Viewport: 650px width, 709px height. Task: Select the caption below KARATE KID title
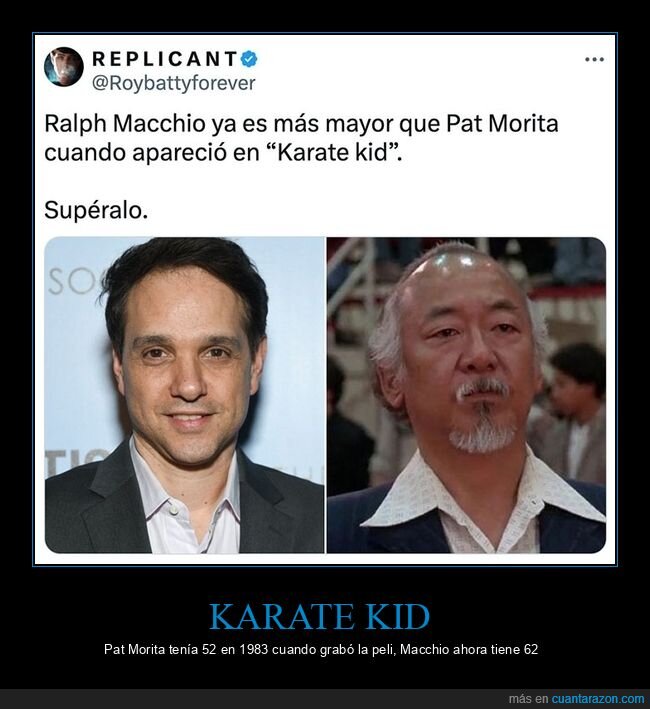(x=321, y=649)
